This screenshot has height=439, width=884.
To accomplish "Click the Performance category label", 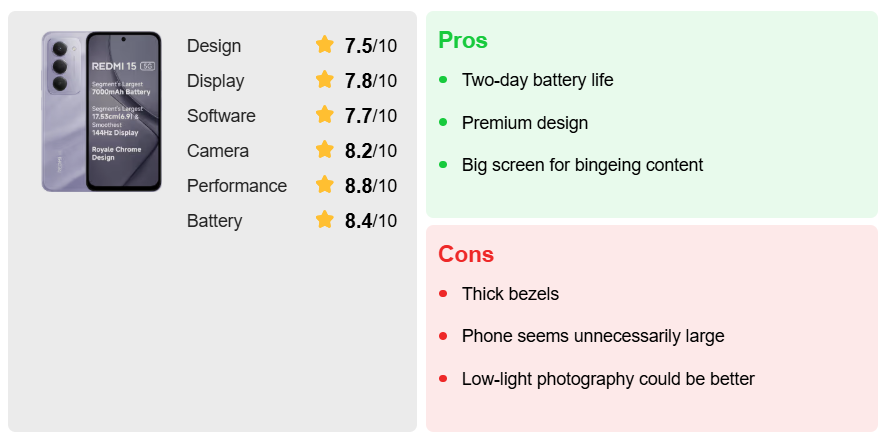I will (x=237, y=186).
